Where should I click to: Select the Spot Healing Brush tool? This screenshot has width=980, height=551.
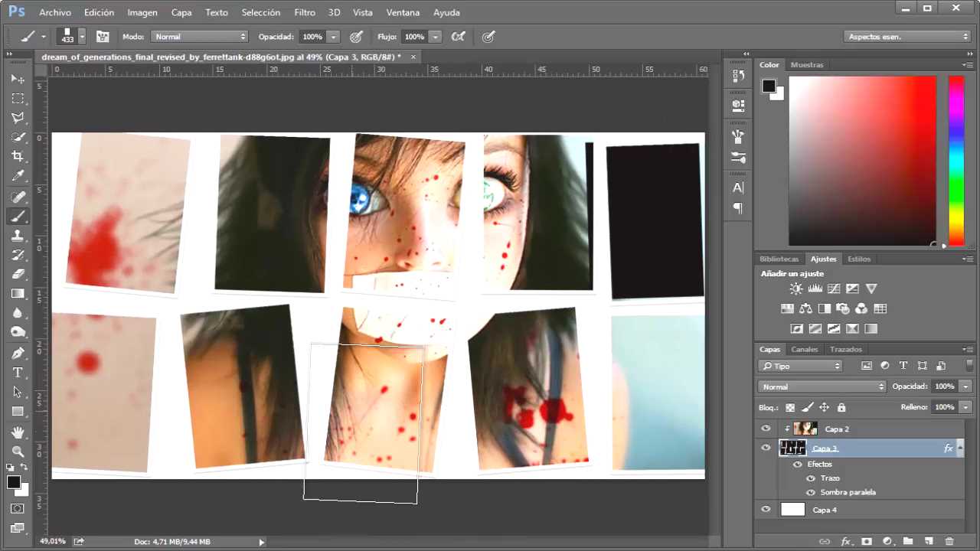point(18,197)
